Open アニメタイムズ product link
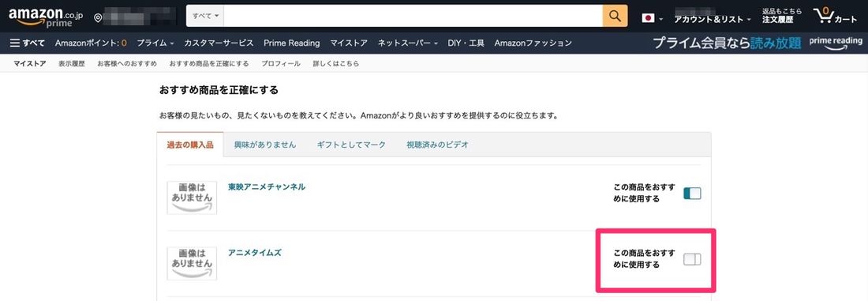This screenshot has height=301, width=868. [255, 252]
